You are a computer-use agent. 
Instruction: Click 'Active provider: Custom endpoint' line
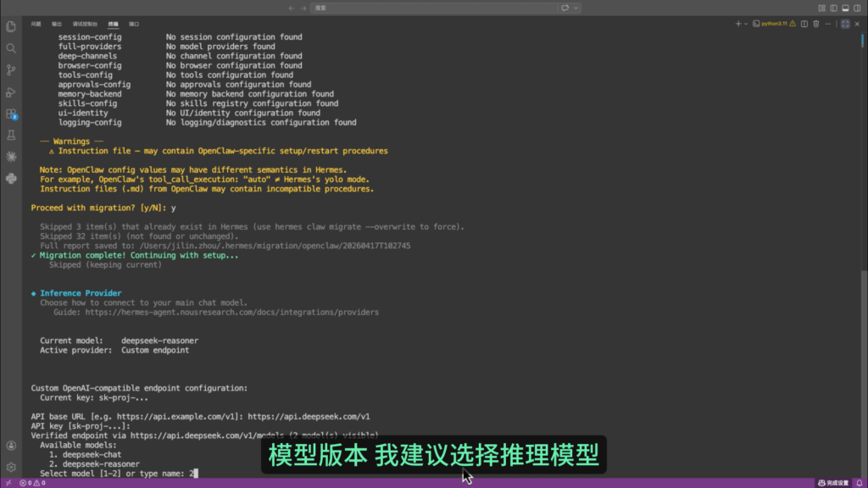(x=114, y=350)
